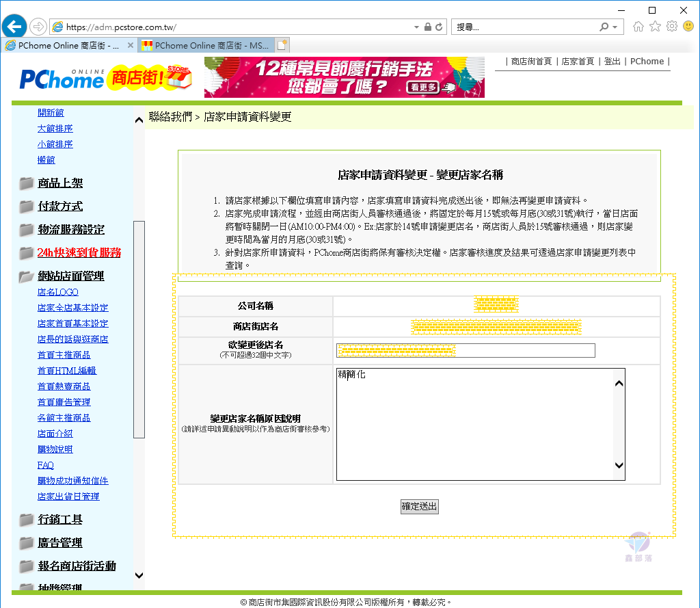Viewport: 700px width, 608px height.
Task: Click the lock security icon in address bar
Action: pos(428,27)
